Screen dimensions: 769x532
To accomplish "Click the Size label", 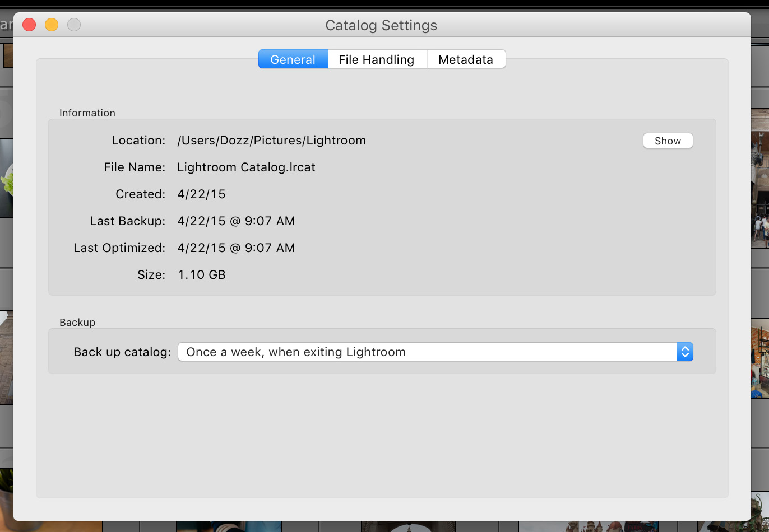I will click(151, 275).
